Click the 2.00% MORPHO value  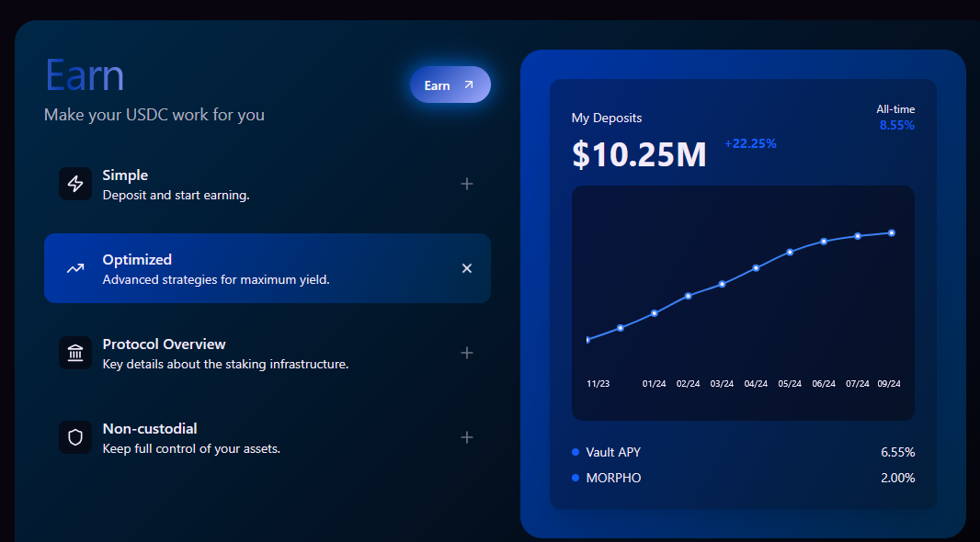(898, 478)
